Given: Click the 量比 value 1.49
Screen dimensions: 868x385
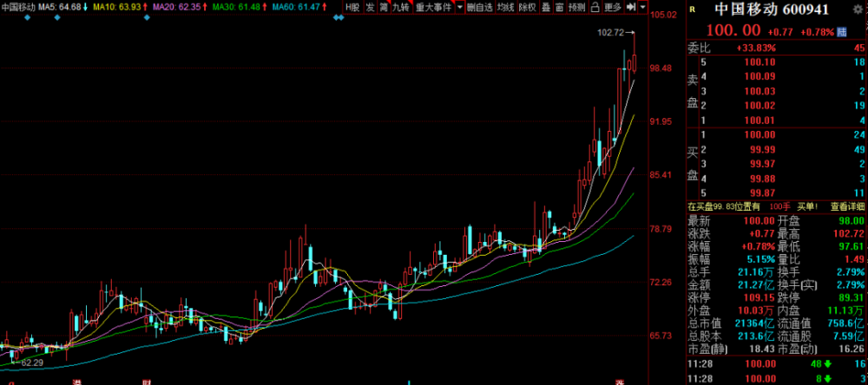Looking at the screenshot, I should (855, 259).
